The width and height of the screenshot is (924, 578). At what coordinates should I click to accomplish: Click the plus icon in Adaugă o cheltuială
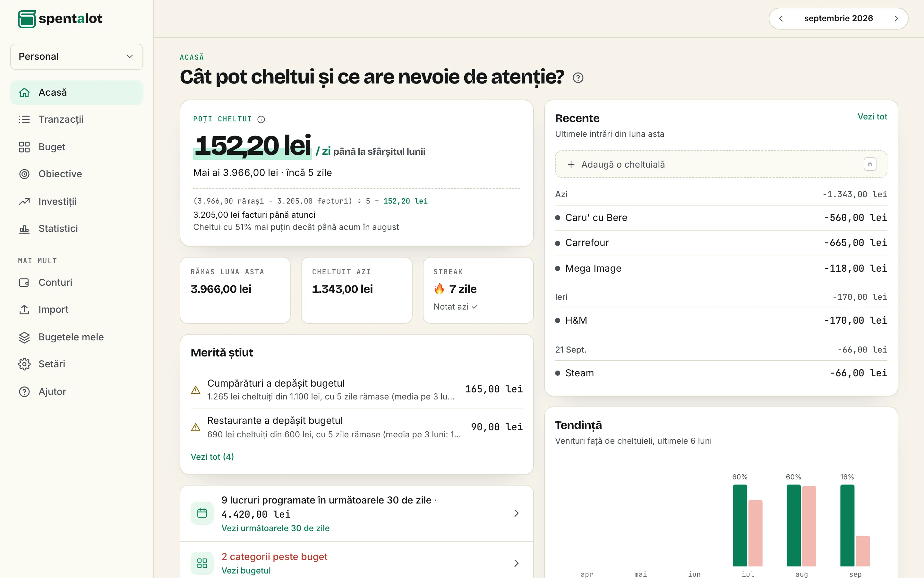pyautogui.click(x=571, y=164)
